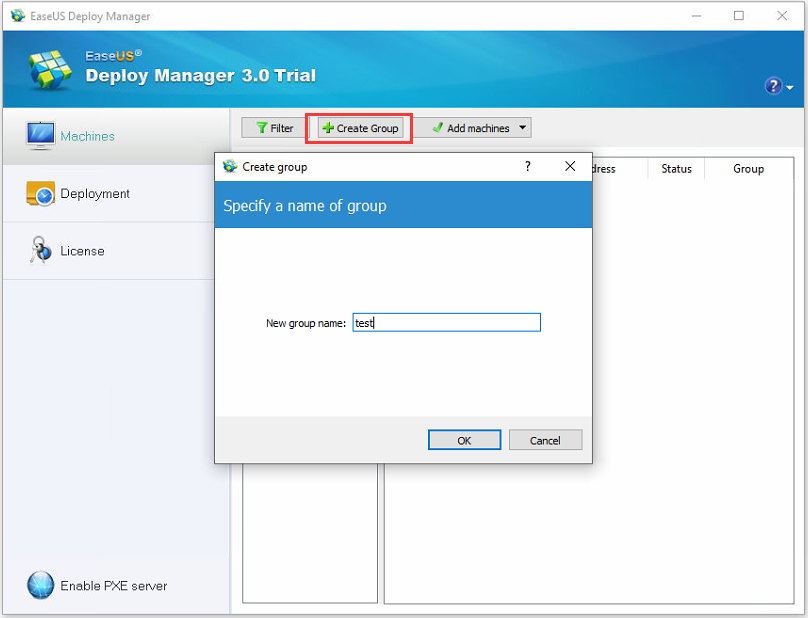808x618 pixels.
Task: Click the Create group dialog title icon
Action: [x=230, y=166]
